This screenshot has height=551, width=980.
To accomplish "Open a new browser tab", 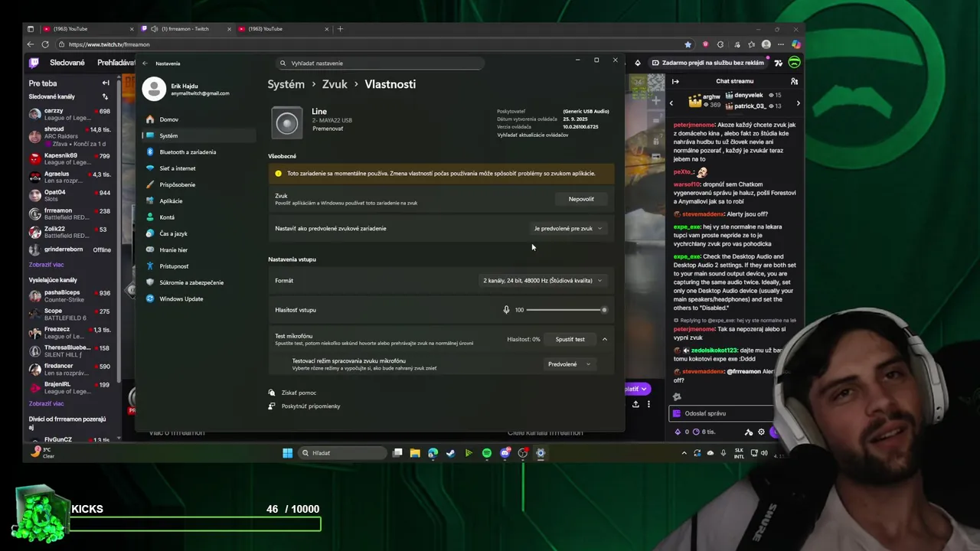I will point(340,29).
